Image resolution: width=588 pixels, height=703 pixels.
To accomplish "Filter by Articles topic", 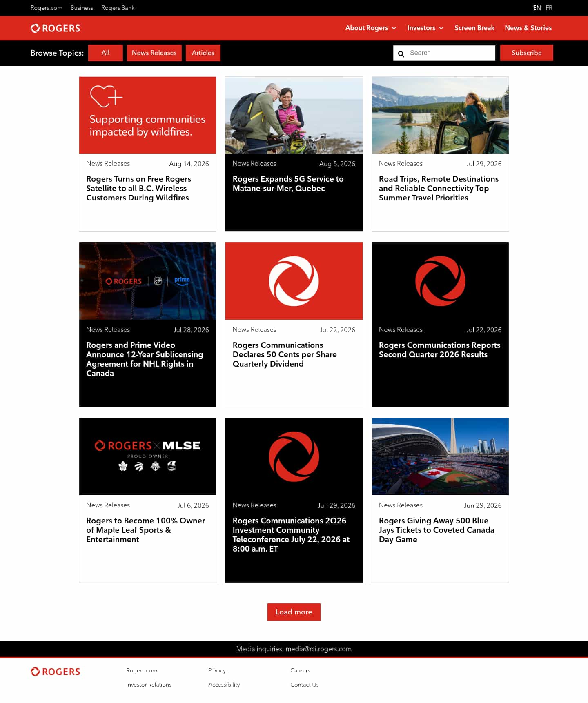I will [x=203, y=53].
